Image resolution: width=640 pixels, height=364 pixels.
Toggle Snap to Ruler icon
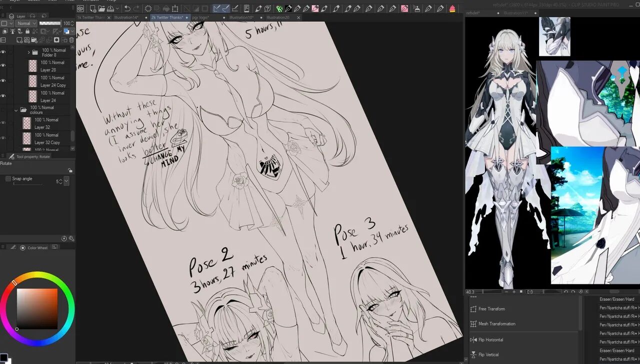[216, 8]
